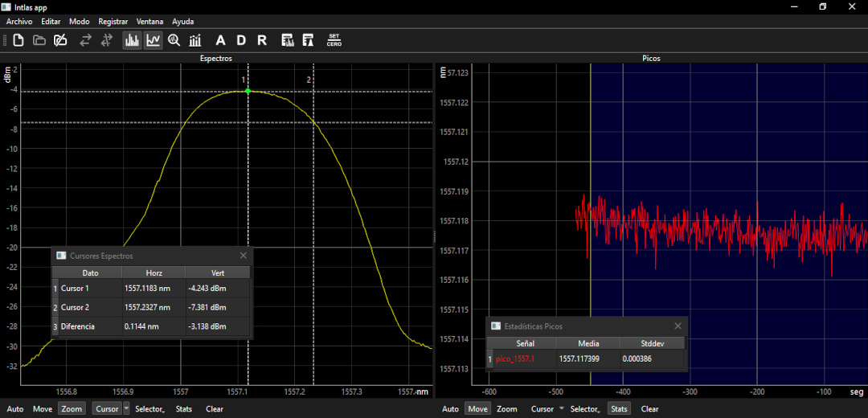Open the Registrar menu
The image size is (868, 418).
pos(113,22)
